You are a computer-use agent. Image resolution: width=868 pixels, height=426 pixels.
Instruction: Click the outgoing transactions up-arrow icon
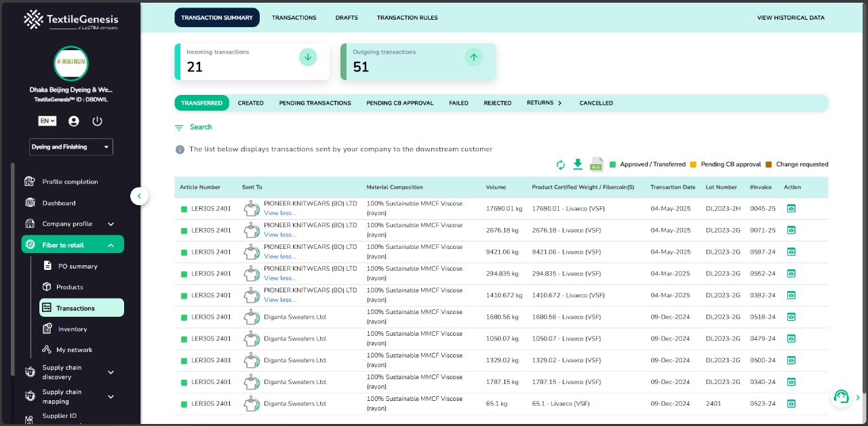tap(474, 58)
